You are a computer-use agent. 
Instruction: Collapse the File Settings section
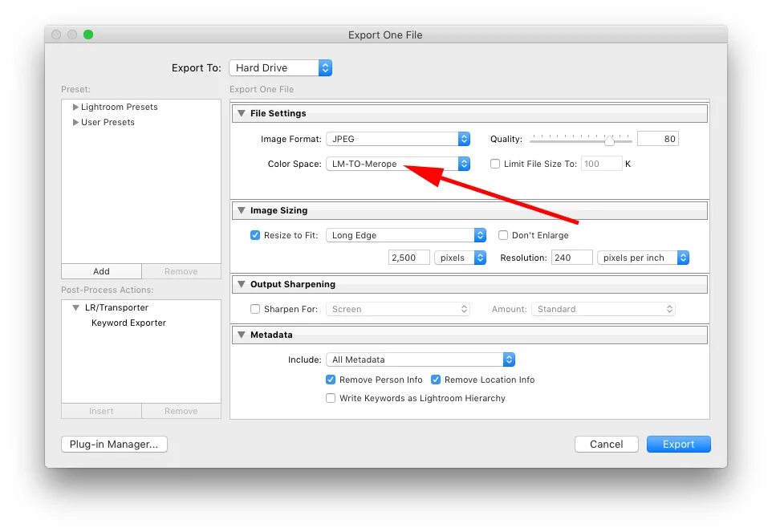click(242, 113)
